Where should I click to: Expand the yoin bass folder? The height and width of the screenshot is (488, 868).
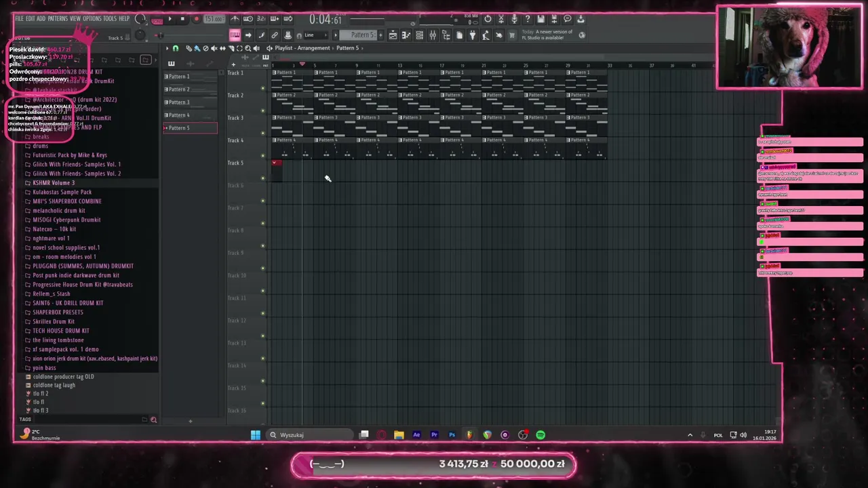pos(44,368)
